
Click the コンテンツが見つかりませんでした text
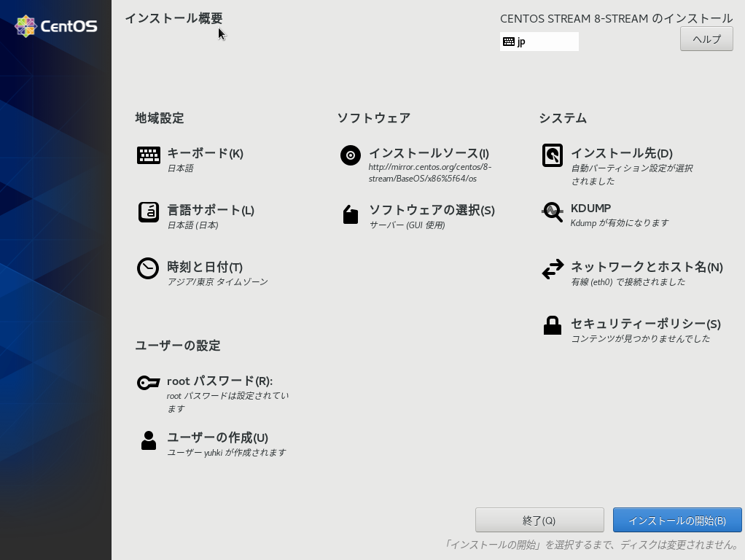pos(641,339)
